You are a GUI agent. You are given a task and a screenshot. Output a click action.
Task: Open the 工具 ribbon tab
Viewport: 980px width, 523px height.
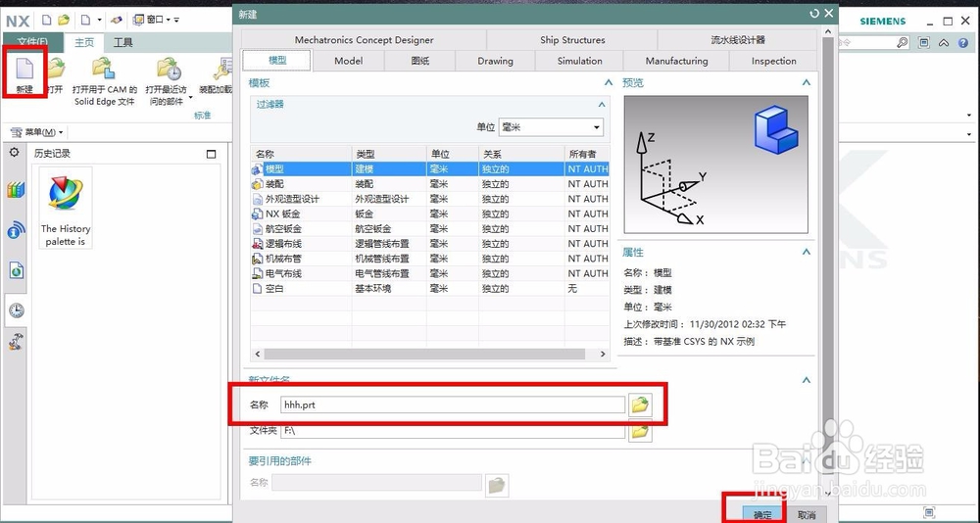pyautogui.click(x=123, y=42)
